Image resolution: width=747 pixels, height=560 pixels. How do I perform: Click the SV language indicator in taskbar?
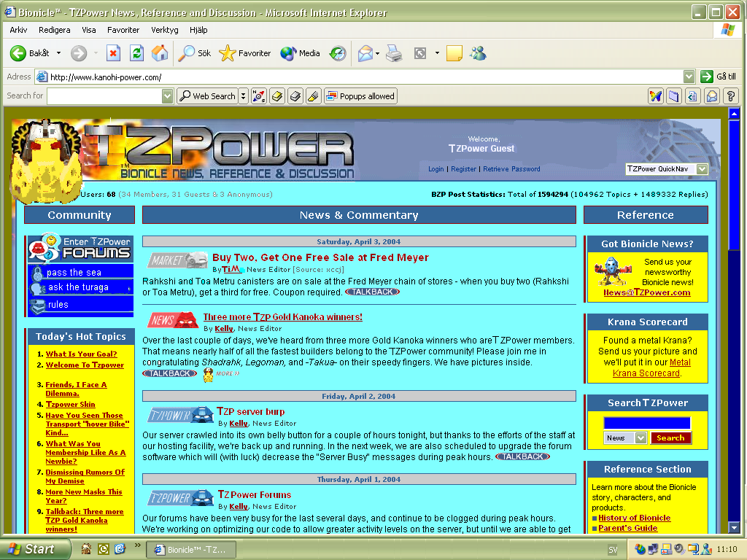click(613, 550)
